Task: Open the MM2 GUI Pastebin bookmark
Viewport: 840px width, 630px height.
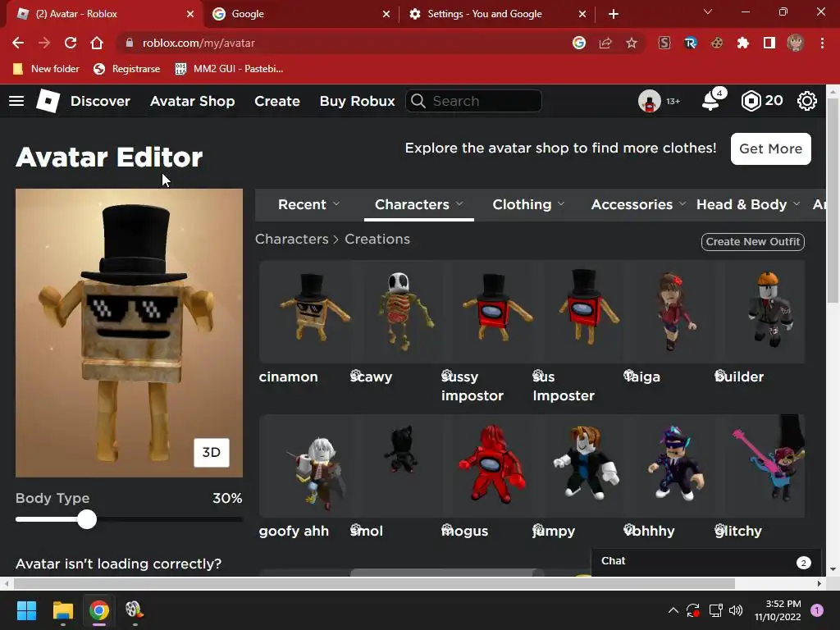Action: click(x=230, y=69)
